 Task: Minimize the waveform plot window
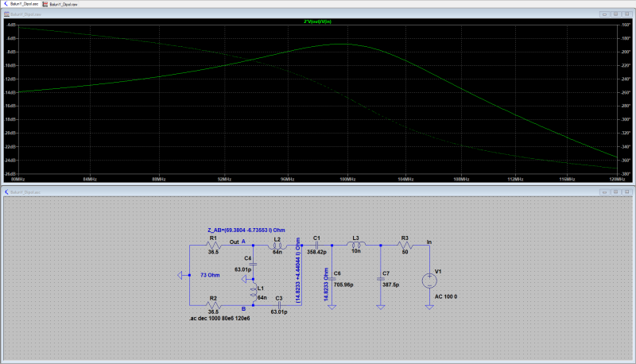(604, 14)
